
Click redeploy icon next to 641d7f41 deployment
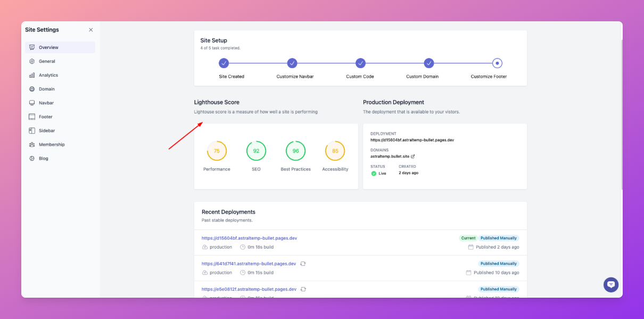(303, 264)
